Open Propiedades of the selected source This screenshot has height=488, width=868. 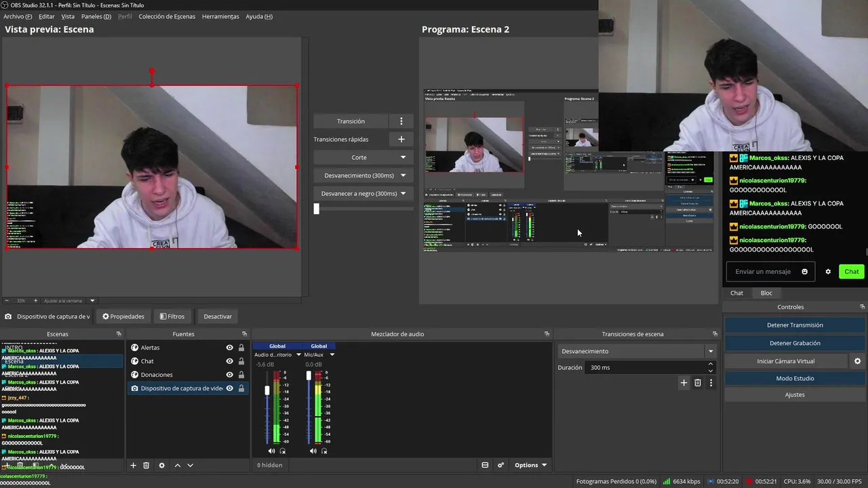[123, 317]
